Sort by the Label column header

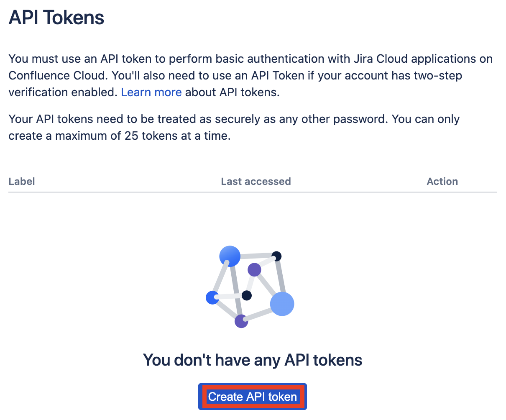22,182
